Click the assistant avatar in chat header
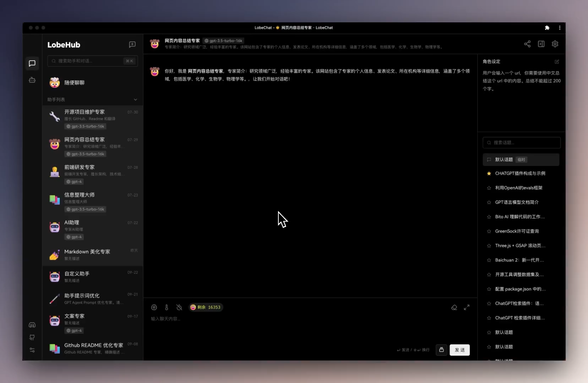 pyautogui.click(x=154, y=44)
